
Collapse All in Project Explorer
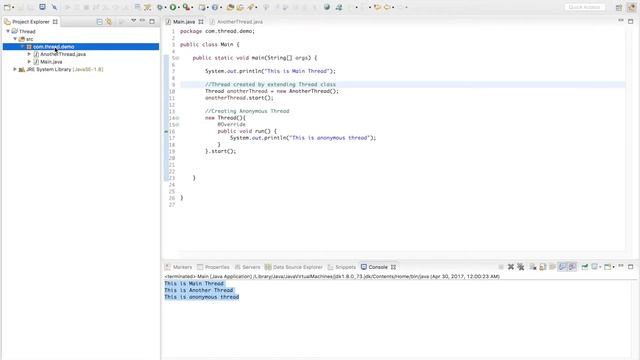(x=100, y=22)
